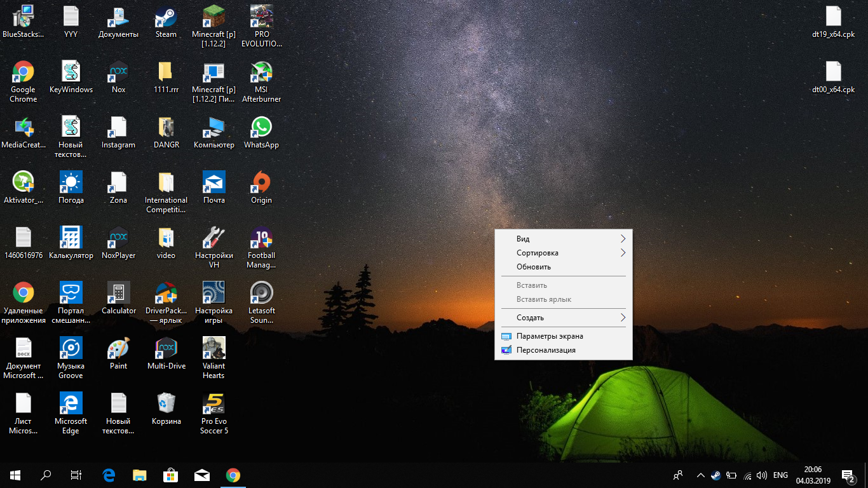
Task: Expand the Вид submenu arrow
Action: tap(623, 239)
